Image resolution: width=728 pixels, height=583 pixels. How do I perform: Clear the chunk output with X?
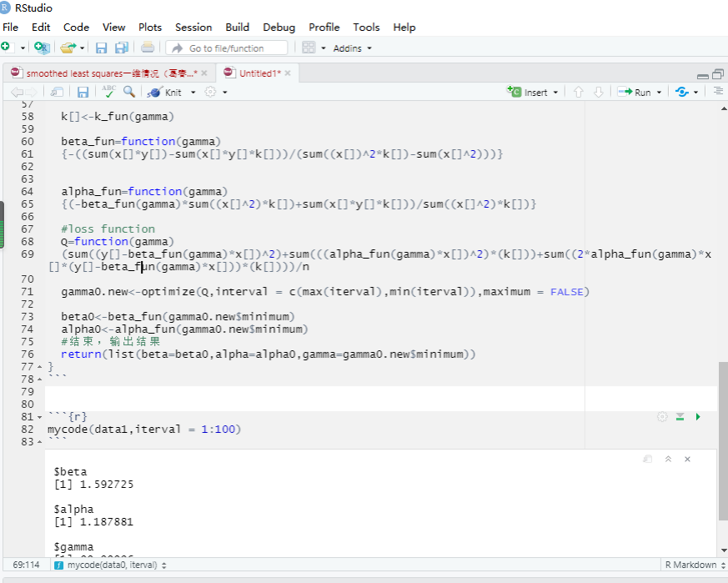pos(688,459)
